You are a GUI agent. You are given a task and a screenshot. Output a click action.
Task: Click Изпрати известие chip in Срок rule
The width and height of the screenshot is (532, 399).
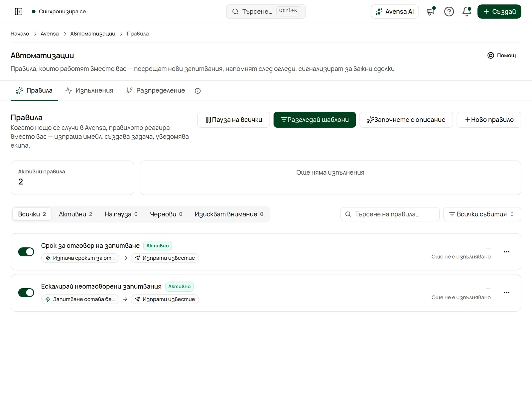[x=165, y=258]
